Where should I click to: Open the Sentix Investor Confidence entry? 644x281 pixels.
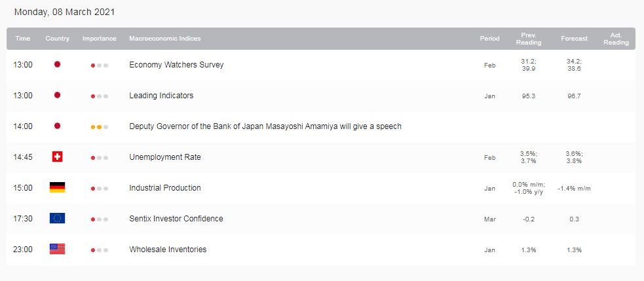[x=176, y=219]
